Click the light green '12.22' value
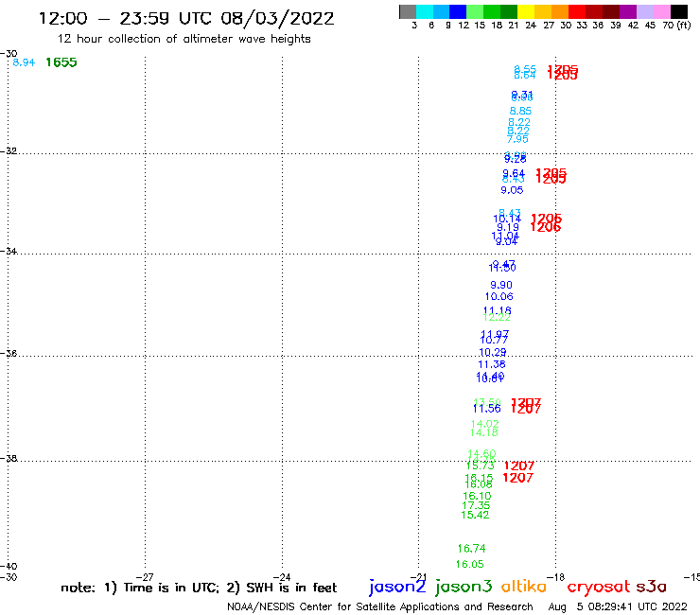 coord(497,318)
